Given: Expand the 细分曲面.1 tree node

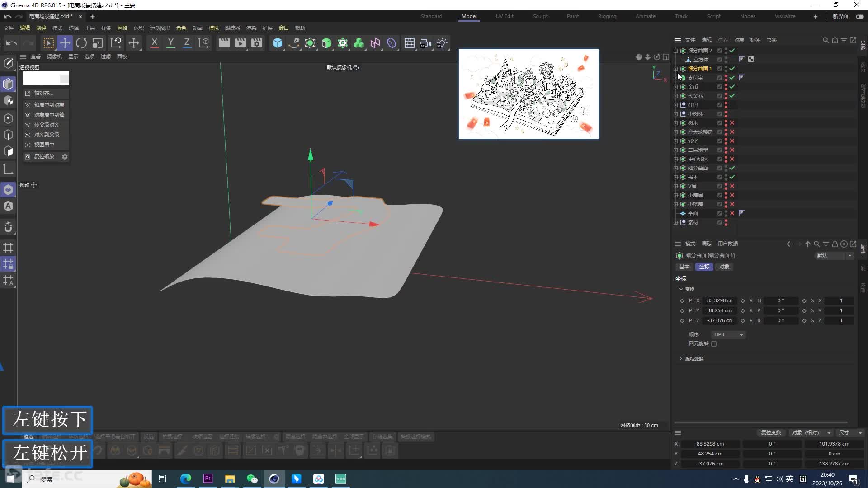Looking at the screenshot, I should pos(675,69).
